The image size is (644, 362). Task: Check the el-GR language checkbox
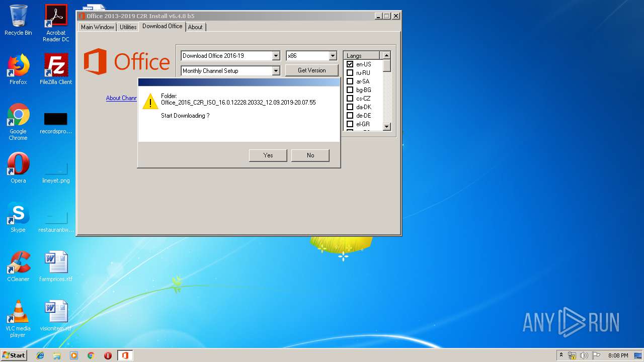(350, 124)
